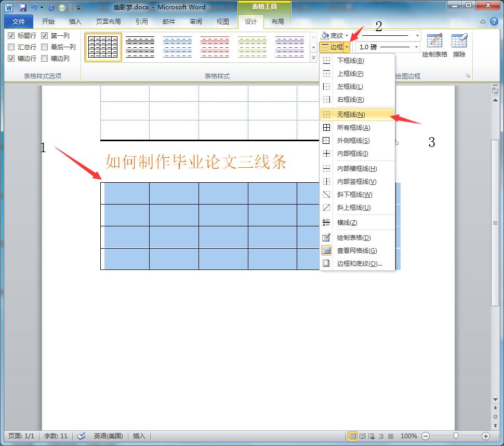
Task: Toggle the 标题行 checkbox
Action: pyautogui.click(x=11, y=36)
